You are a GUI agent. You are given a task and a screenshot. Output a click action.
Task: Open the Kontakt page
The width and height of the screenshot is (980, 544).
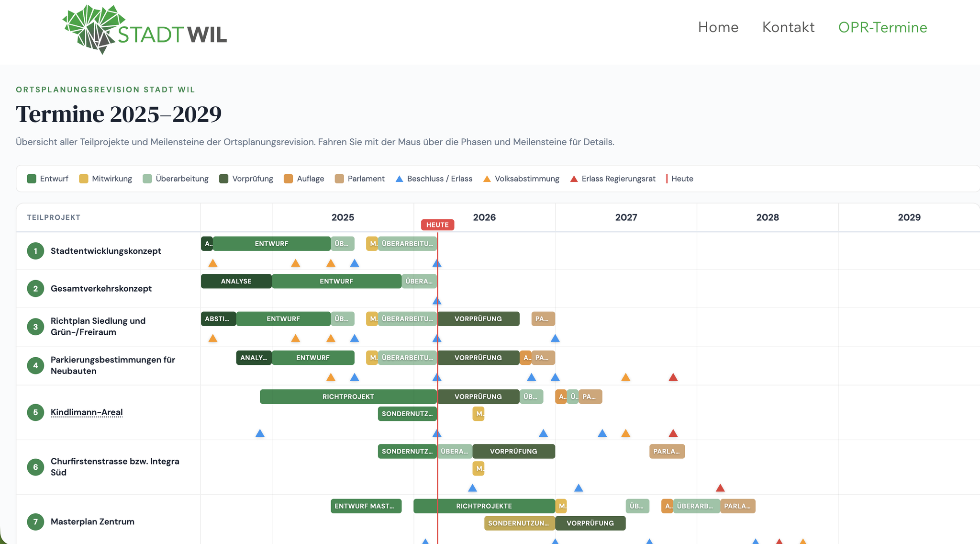[788, 27]
